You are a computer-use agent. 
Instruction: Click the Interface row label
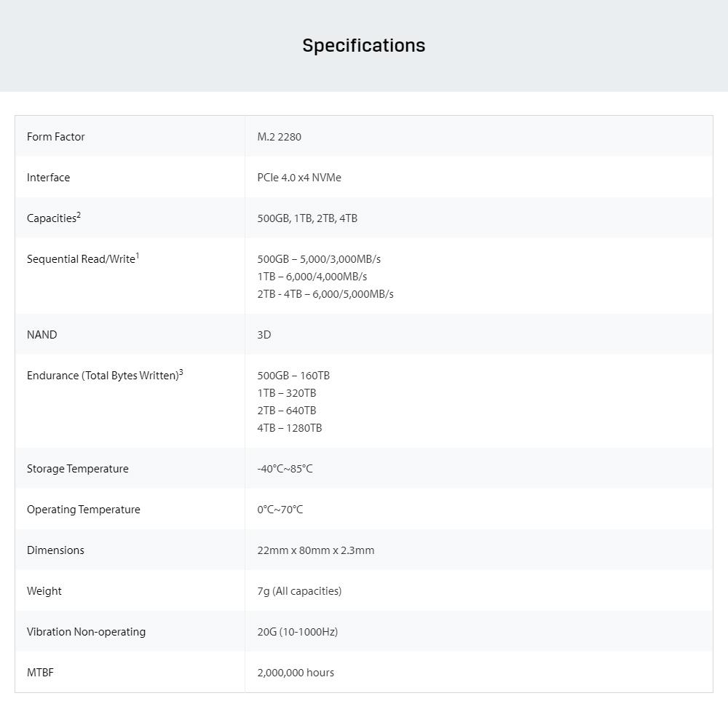coord(49,178)
